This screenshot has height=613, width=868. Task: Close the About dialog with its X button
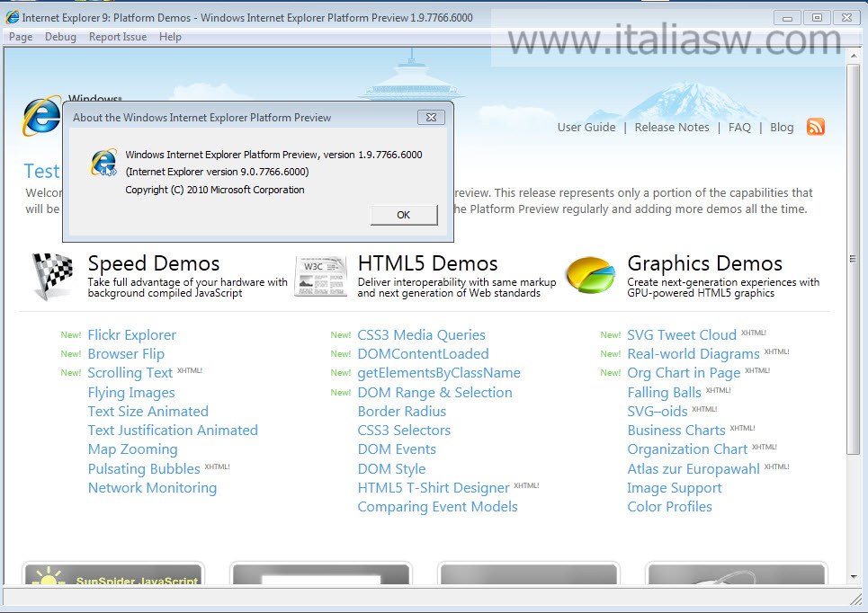431,117
